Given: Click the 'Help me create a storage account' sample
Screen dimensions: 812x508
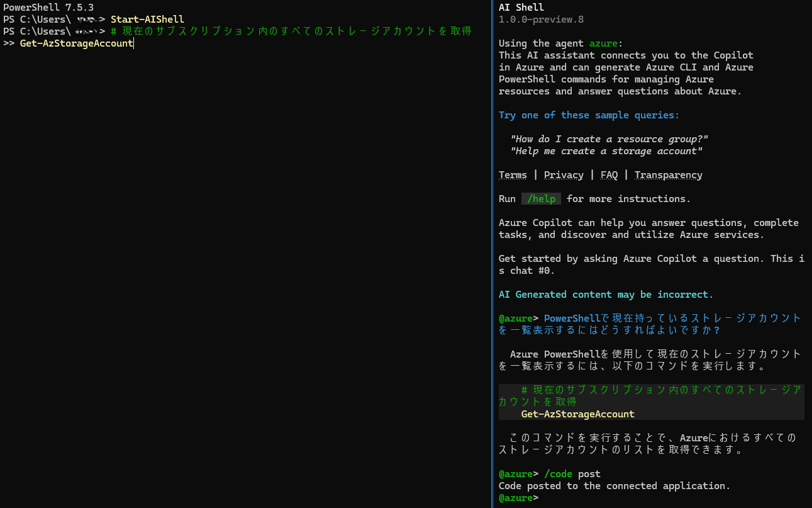Looking at the screenshot, I should tap(606, 151).
